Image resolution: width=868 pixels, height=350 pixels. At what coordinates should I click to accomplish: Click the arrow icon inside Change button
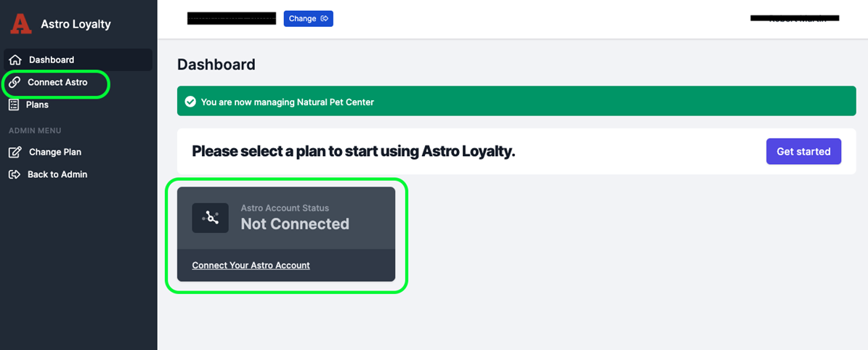click(x=324, y=19)
